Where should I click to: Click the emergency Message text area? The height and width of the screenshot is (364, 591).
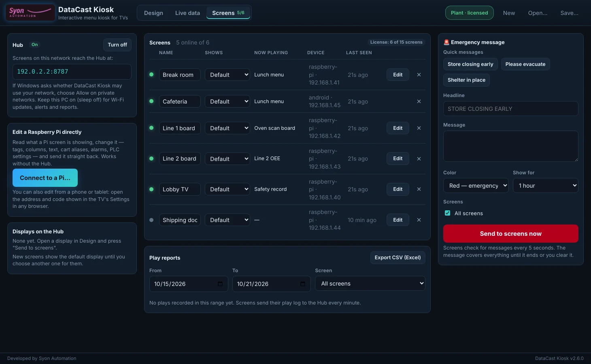click(511, 146)
